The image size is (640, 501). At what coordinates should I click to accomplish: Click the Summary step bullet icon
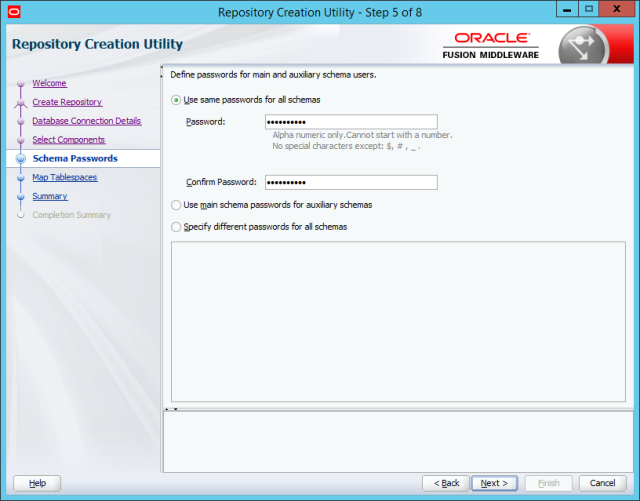[21, 196]
